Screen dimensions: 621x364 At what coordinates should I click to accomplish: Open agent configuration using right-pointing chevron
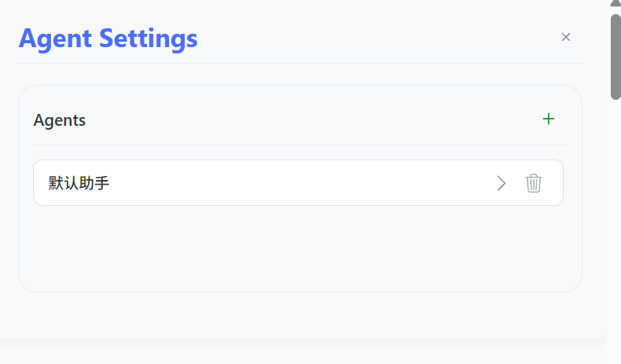click(502, 183)
